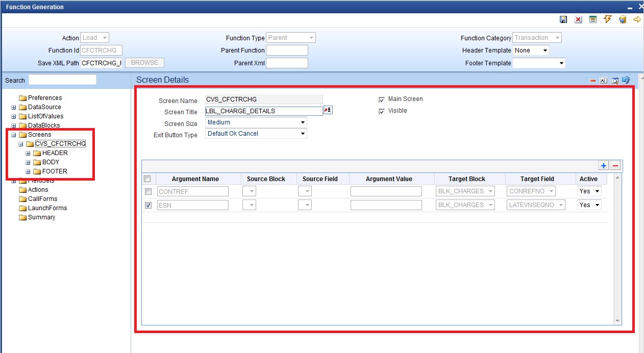Click the Save XML Path field
The image size is (644, 353).
coord(102,63)
